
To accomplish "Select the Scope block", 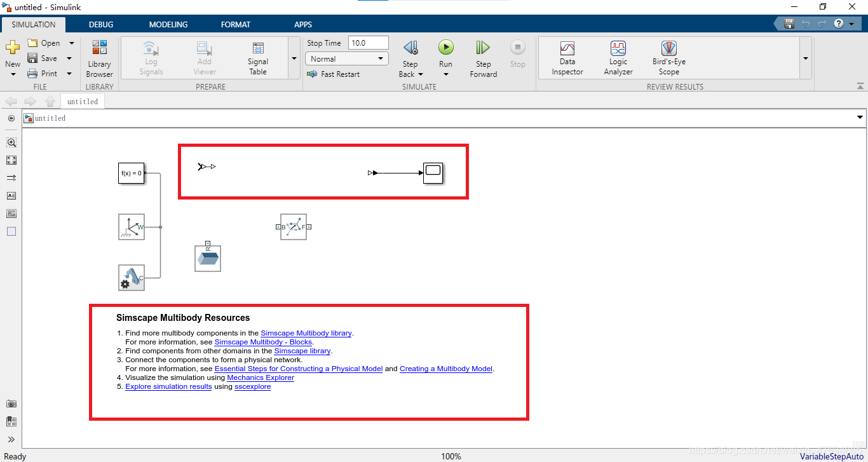I will [433, 173].
